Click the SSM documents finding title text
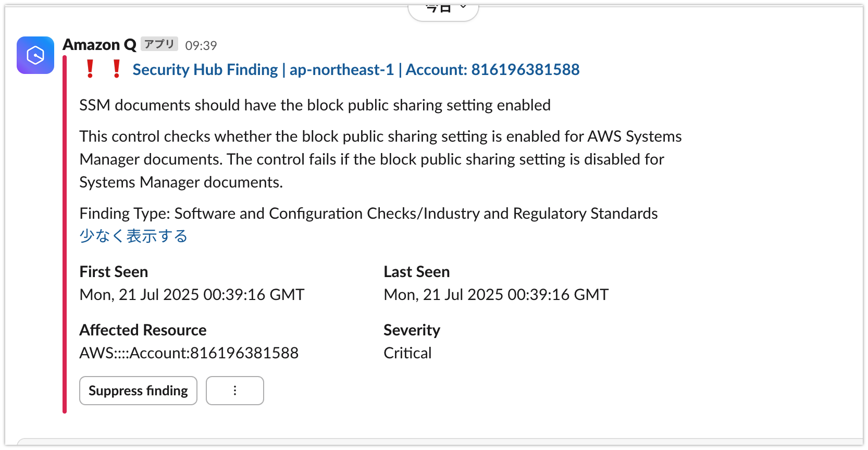The width and height of the screenshot is (868, 450). (x=315, y=105)
